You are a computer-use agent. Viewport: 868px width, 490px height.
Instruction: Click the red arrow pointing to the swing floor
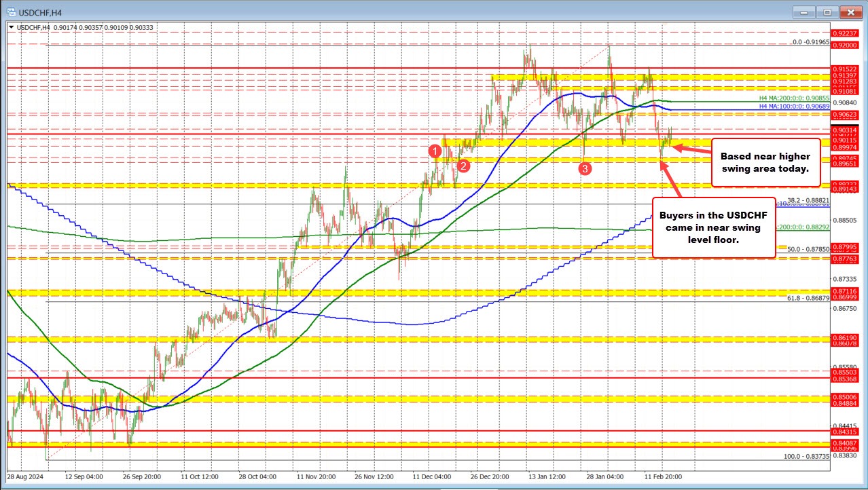[x=673, y=178]
